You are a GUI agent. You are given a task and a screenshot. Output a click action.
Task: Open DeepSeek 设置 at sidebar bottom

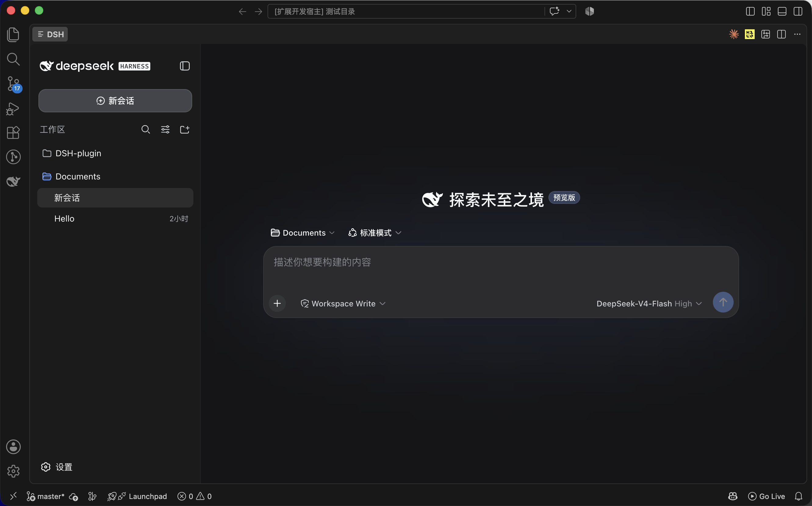coord(56,467)
